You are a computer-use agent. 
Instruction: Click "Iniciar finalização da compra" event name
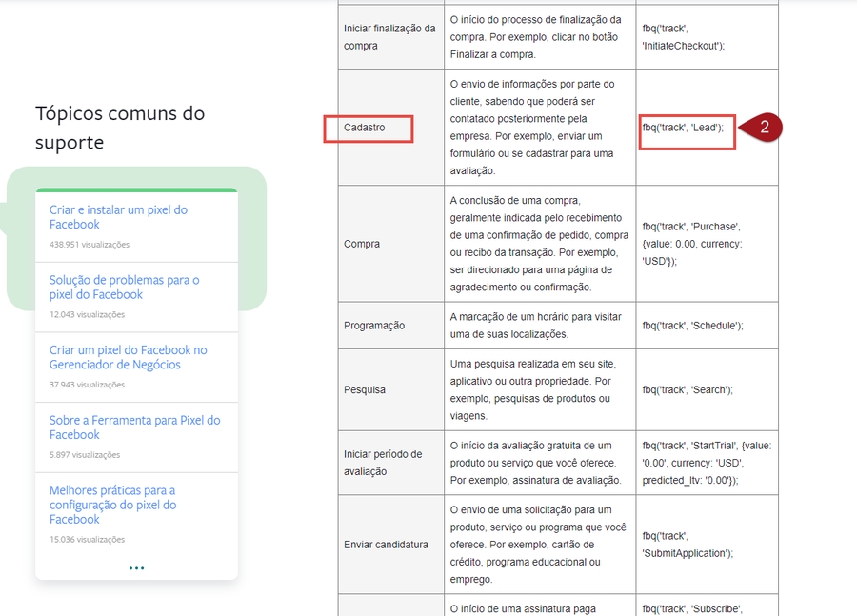[x=389, y=36]
